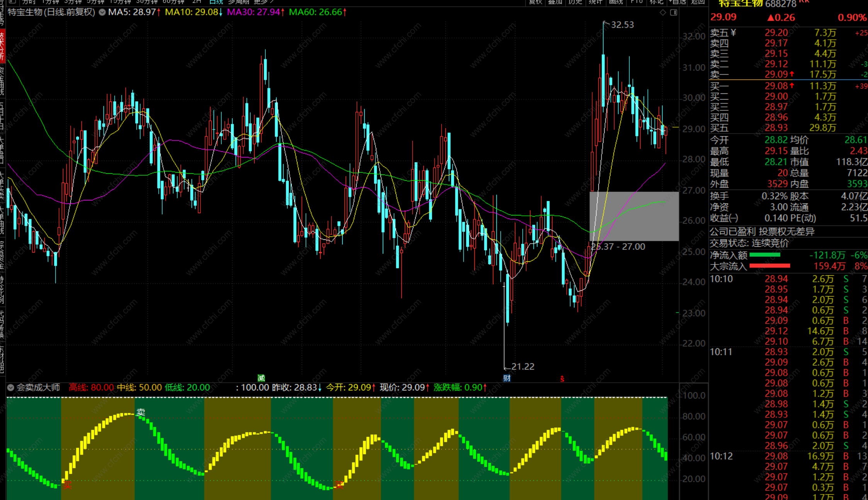Switch to the 60分钟 period tab
The width and height of the screenshot is (868, 500).
coord(173,2)
